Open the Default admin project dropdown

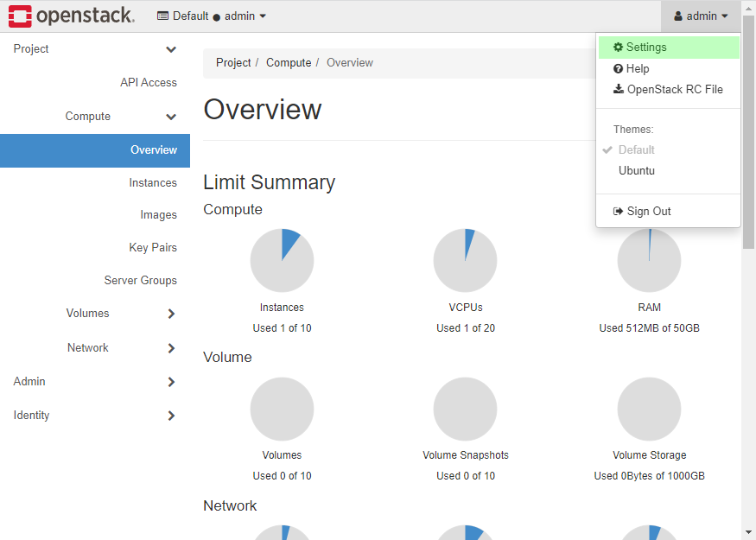coord(212,16)
